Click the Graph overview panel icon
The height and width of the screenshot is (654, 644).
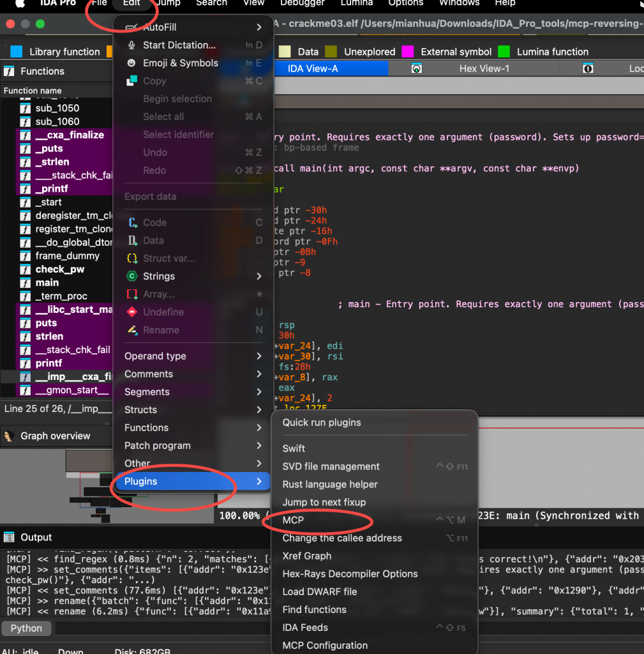9,436
